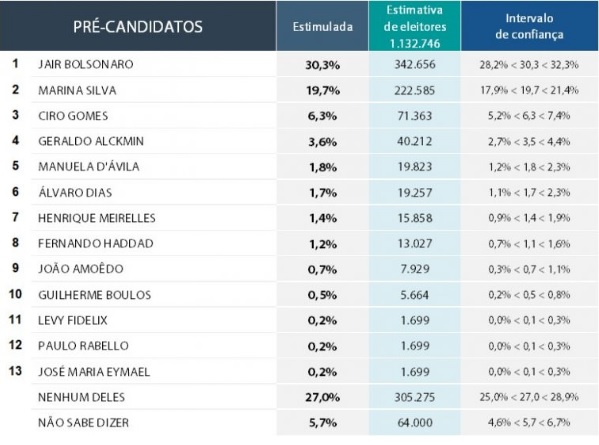This screenshot has width=599, height=445.
Task: Select PAULO RABELLO row name
Action: (x=83, y=346)
